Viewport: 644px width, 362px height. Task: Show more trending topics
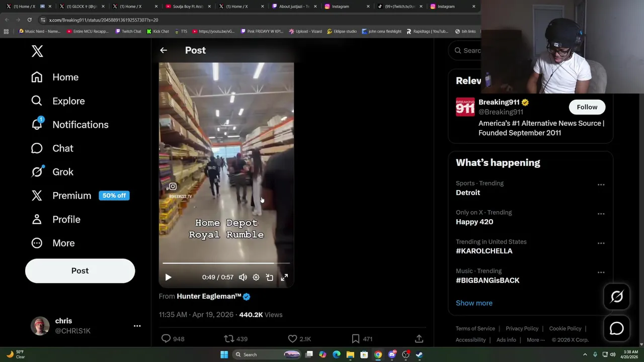point(474,303)
